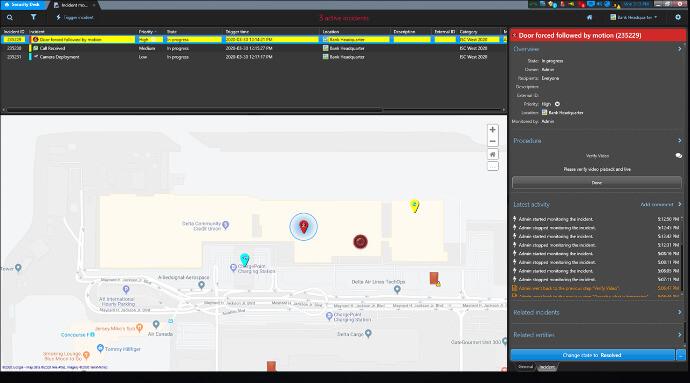Open Verify Video comment bubble icon

pos(679,155)
